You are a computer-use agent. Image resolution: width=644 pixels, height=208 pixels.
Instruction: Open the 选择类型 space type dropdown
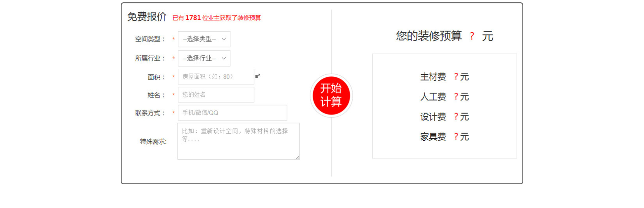click(204, 39)
